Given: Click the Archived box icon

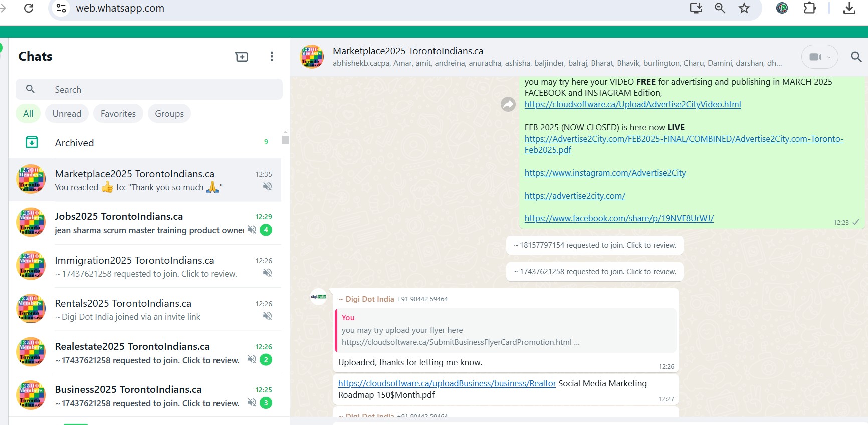Looking at the screenshot, I should click(32, 143).
